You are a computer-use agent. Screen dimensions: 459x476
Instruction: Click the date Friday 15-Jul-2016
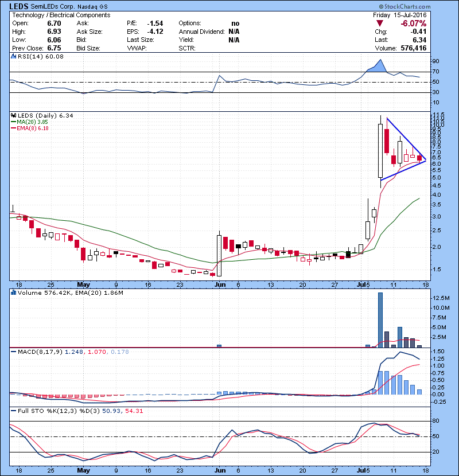399,15
